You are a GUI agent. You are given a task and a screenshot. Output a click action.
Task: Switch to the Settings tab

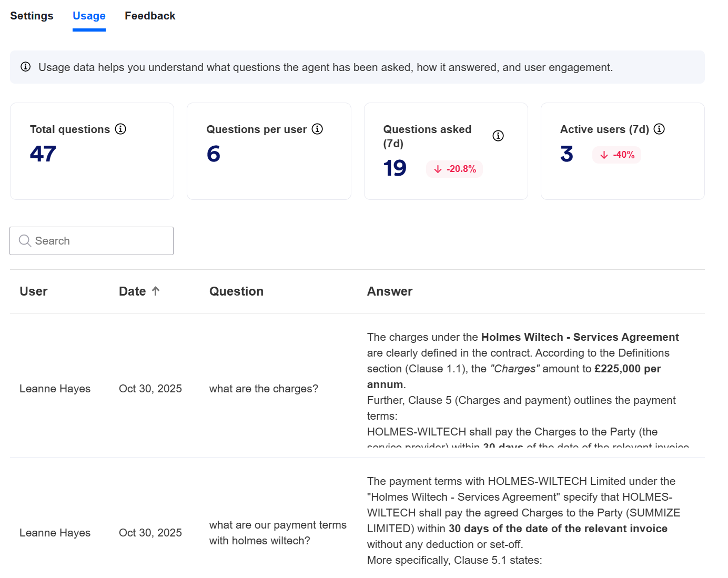[x=32, y=16]
